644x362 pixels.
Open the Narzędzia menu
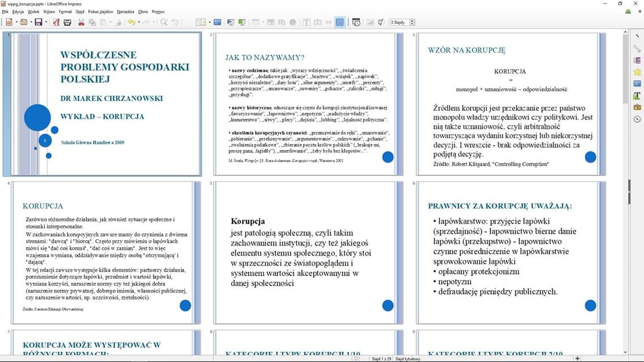125,11
